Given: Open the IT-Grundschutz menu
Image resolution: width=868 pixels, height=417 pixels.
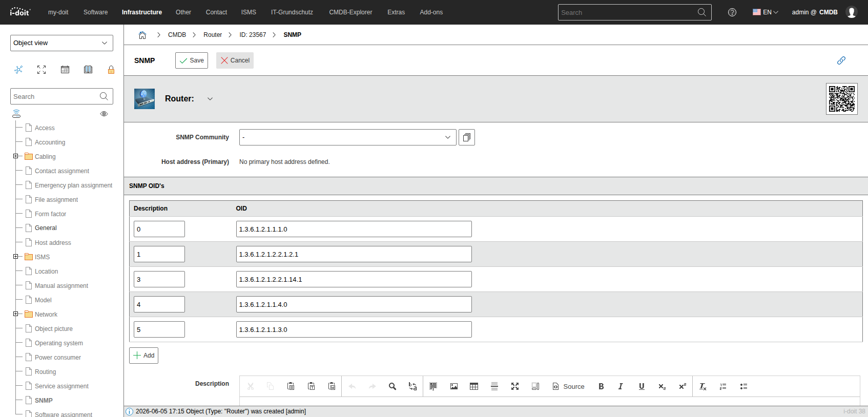Looking at the screenshot, I should (x=292, y=12).
